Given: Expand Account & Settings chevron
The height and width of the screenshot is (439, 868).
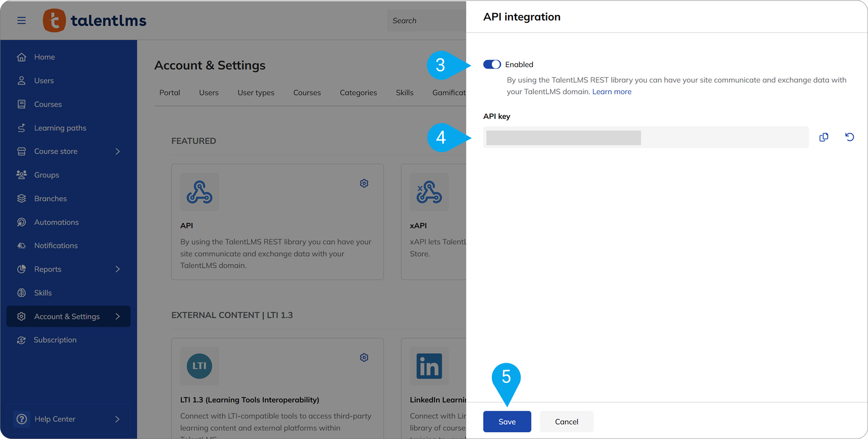Looking at the screenshot, I should [118, 316].
